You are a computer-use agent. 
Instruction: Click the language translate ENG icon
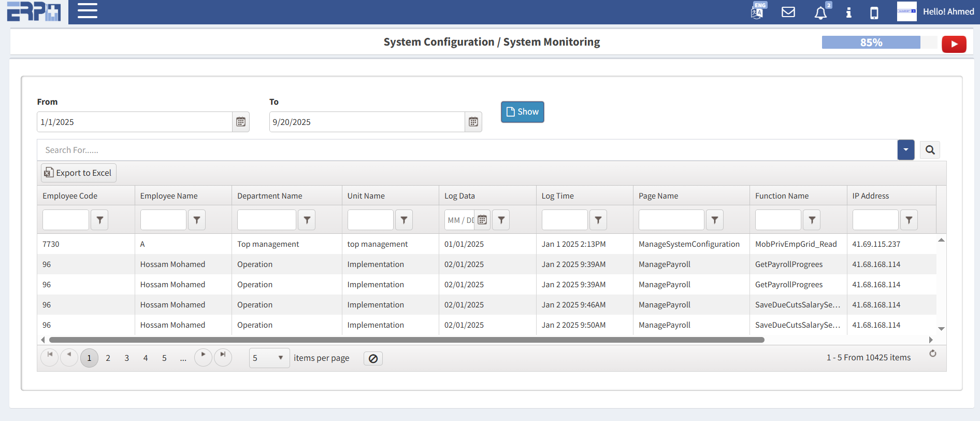coord(757,11)
